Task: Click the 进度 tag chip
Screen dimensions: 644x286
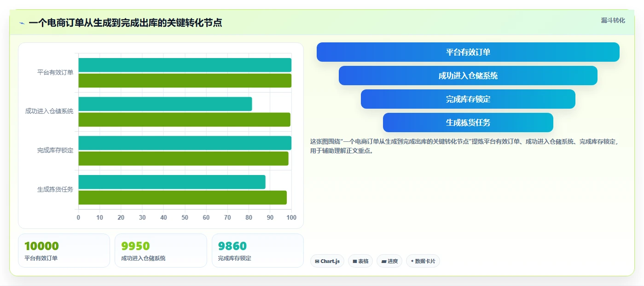Action: tap(389, 261)
